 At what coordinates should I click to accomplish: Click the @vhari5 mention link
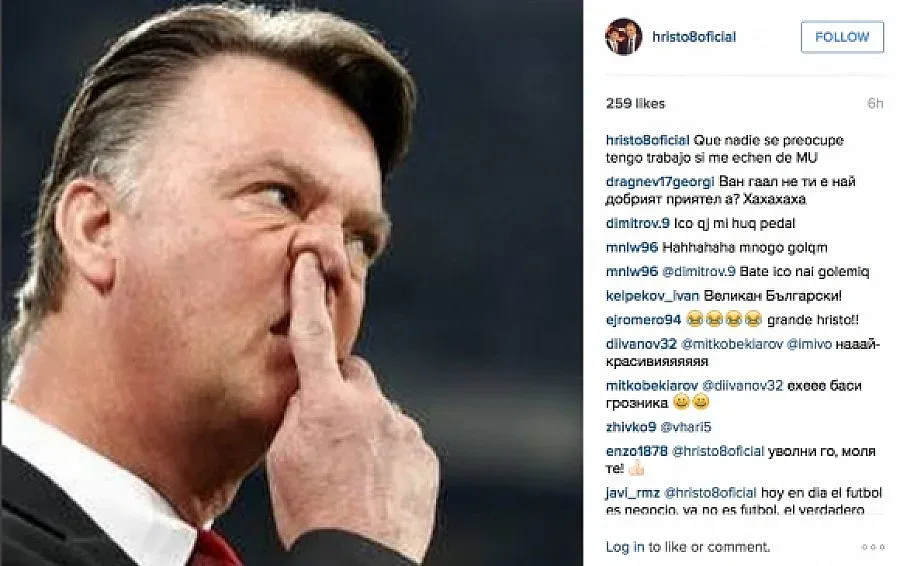[x=685, y=427]
